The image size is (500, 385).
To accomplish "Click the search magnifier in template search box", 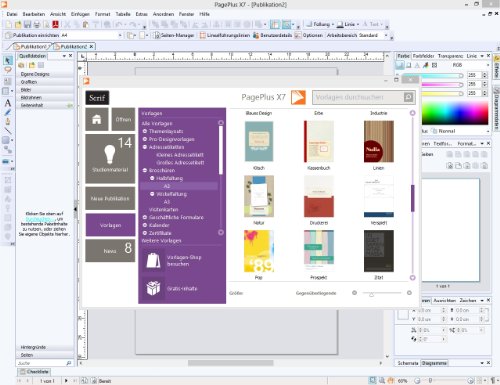I will 408,97.
